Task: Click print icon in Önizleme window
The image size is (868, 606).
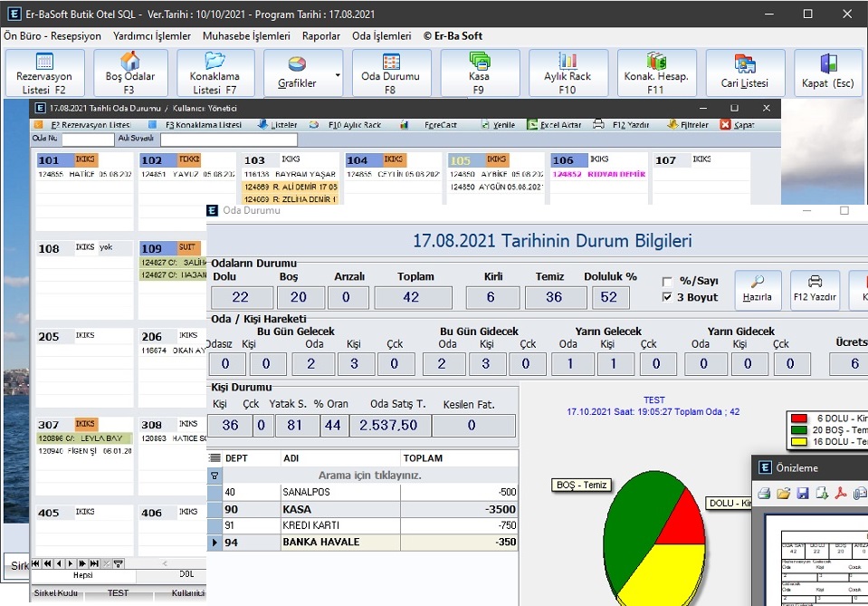Action: 765,493
